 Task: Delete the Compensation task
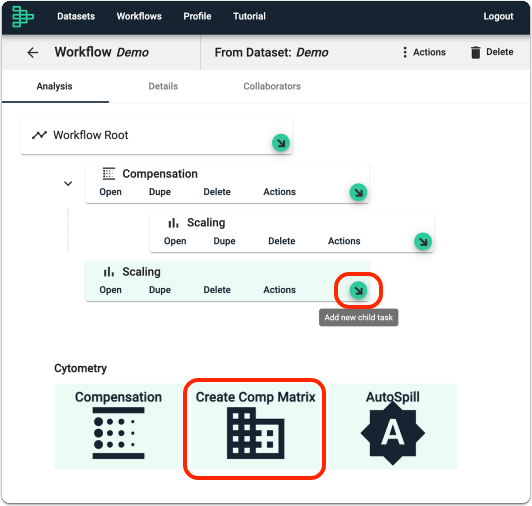217,192
